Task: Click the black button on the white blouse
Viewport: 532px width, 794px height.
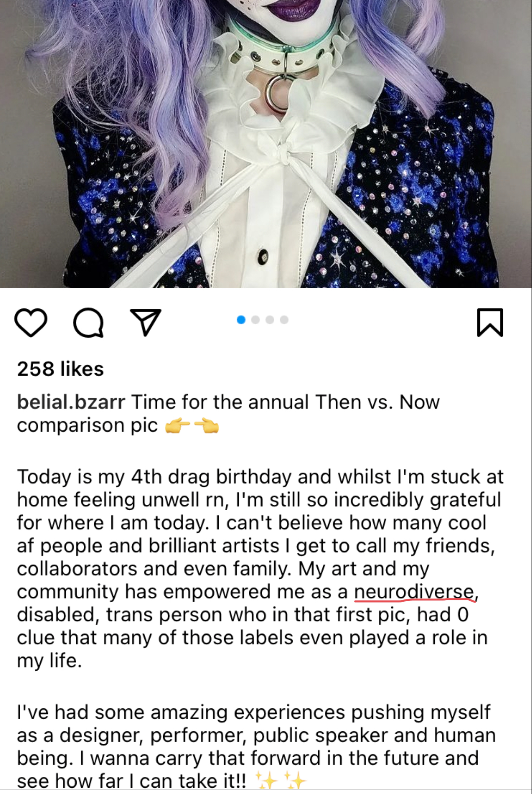Action: (263, 256)
